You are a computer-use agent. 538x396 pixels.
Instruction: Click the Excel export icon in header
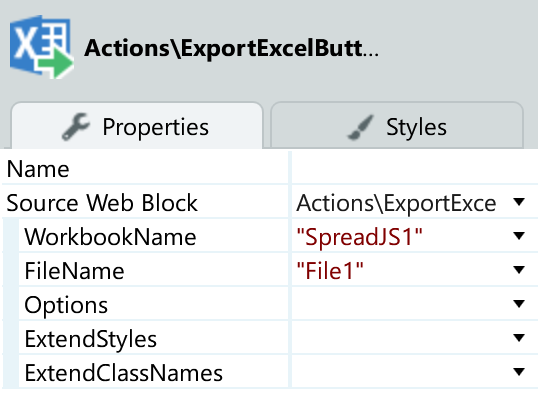click(x=42, y=47)
